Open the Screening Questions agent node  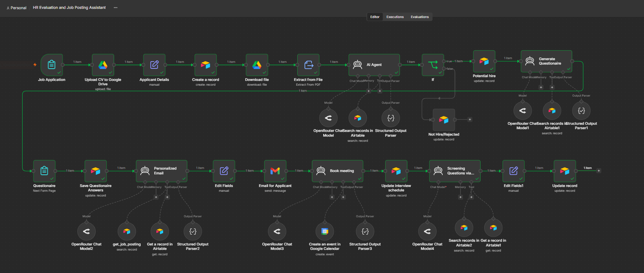coord(455,171)
